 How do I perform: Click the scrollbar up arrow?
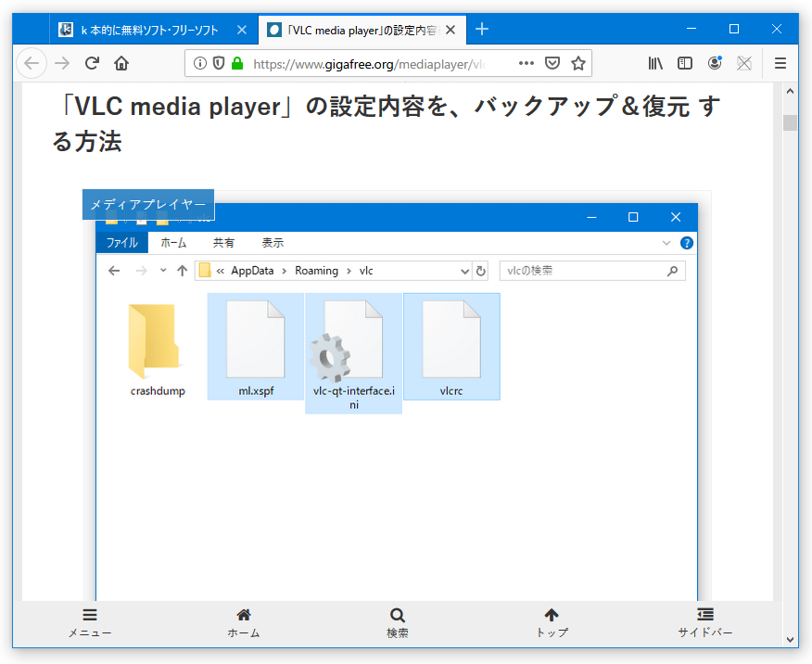click(790, 91)
